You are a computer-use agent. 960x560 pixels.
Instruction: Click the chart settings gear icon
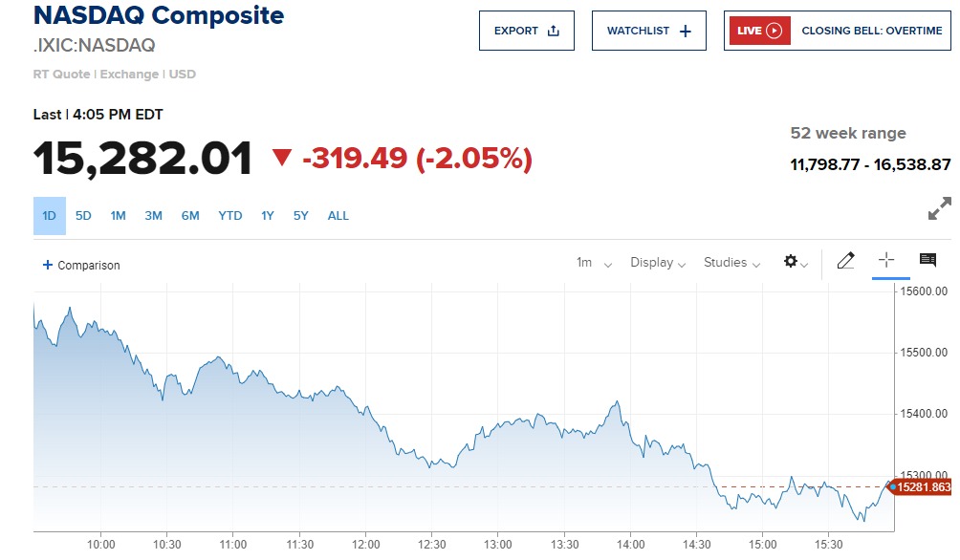pos(792,261)
